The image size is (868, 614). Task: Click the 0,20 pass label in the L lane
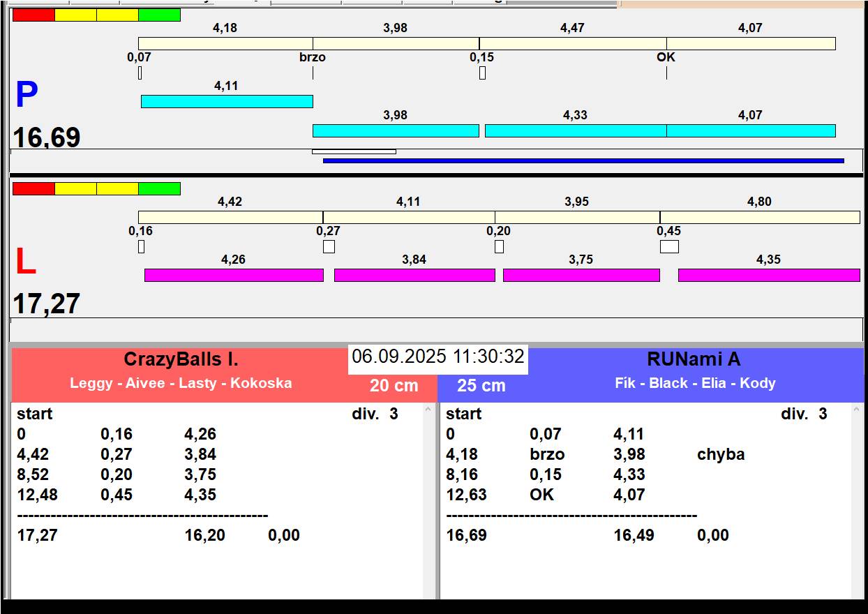499,231
